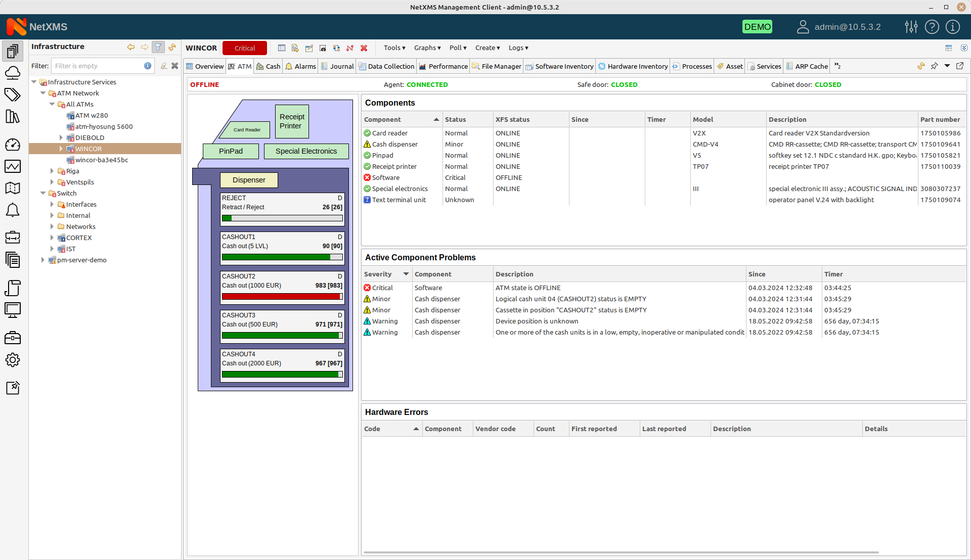Click the refresh/sync icon in toolbar
This screenshot has height=560, width=971.
(x=336, y=48)
